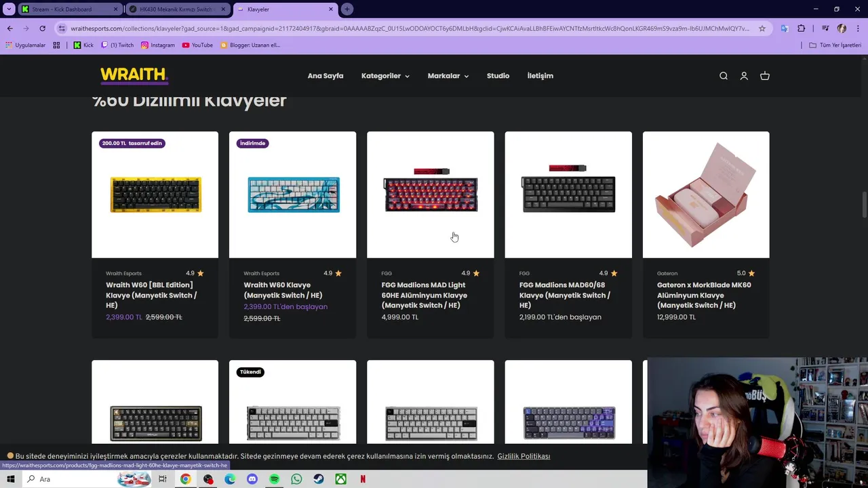The height and width of the screenshot is (488, 868).
Task: Open the Chrome profile avatar
Action: [842, 28]
